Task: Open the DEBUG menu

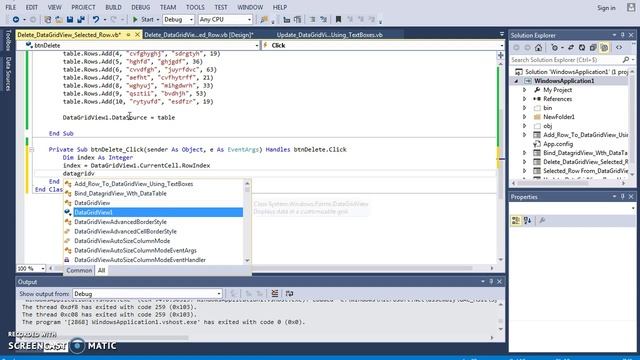Action: (140, 7)
